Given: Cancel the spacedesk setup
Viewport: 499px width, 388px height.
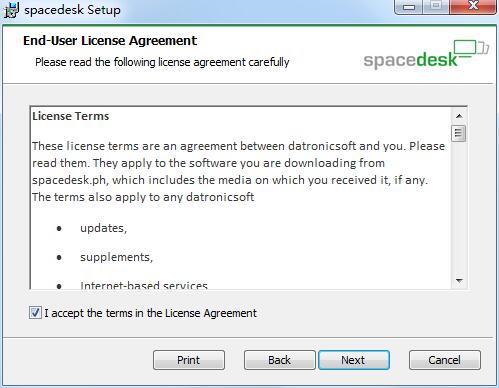Looking at the screenshot, I should tap(445, 360).
